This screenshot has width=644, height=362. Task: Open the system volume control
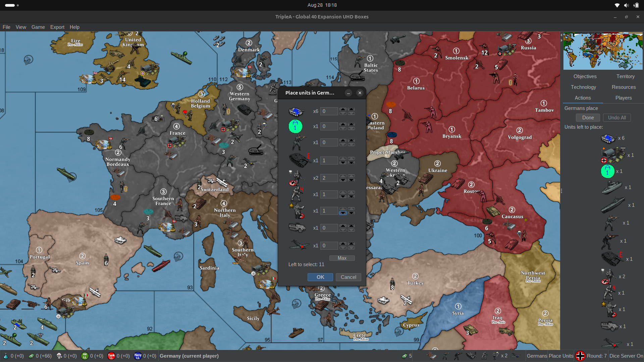click(x=626, y=5)
